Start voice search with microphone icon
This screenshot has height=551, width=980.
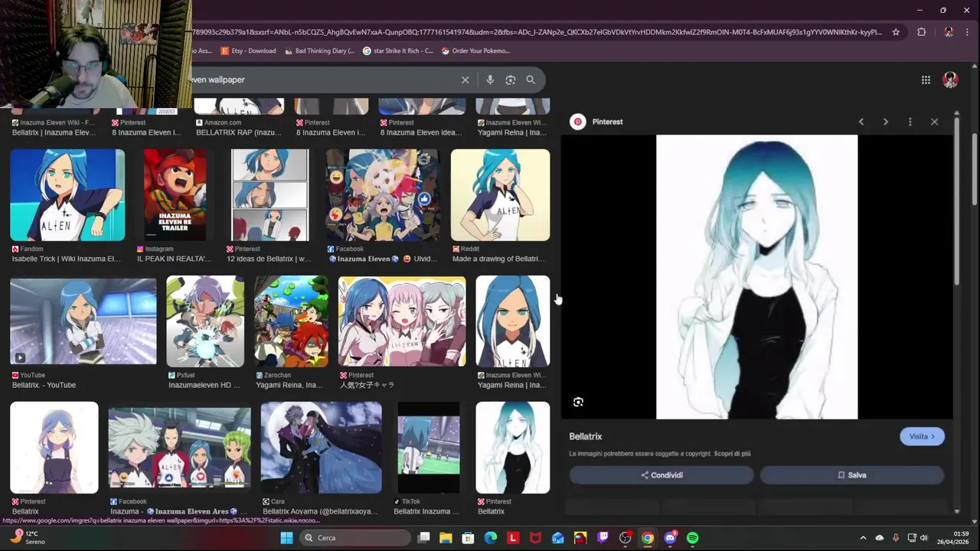pyautogui.click(x=490, y=80)
